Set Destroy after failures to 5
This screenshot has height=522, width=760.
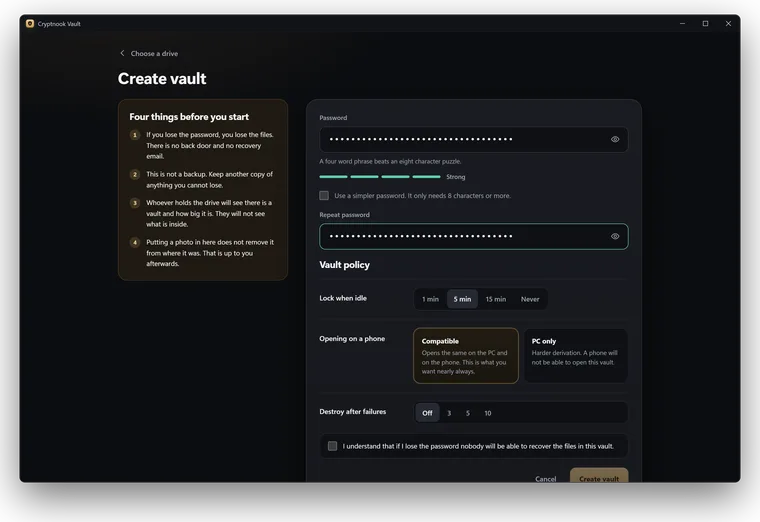468,413
